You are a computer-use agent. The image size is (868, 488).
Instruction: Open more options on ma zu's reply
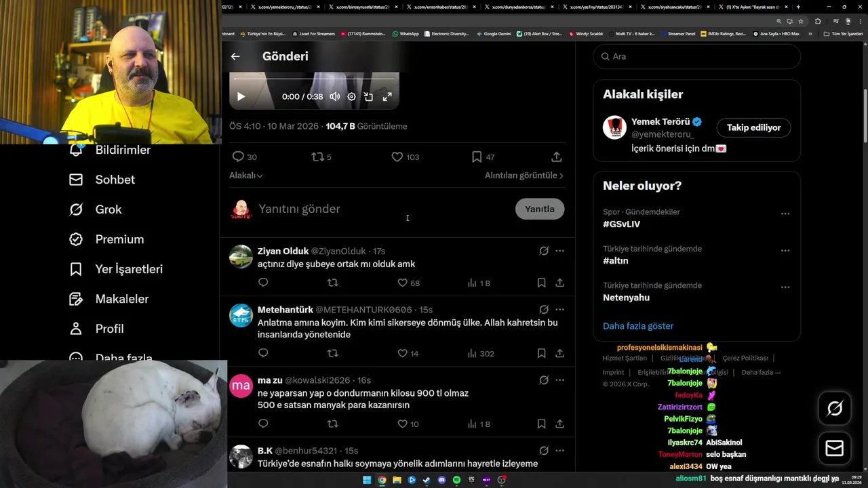[x=560, y=380]
